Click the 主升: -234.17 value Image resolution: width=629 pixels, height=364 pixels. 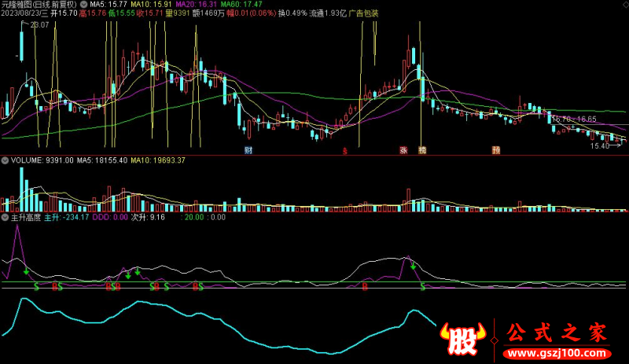point(67,218)
